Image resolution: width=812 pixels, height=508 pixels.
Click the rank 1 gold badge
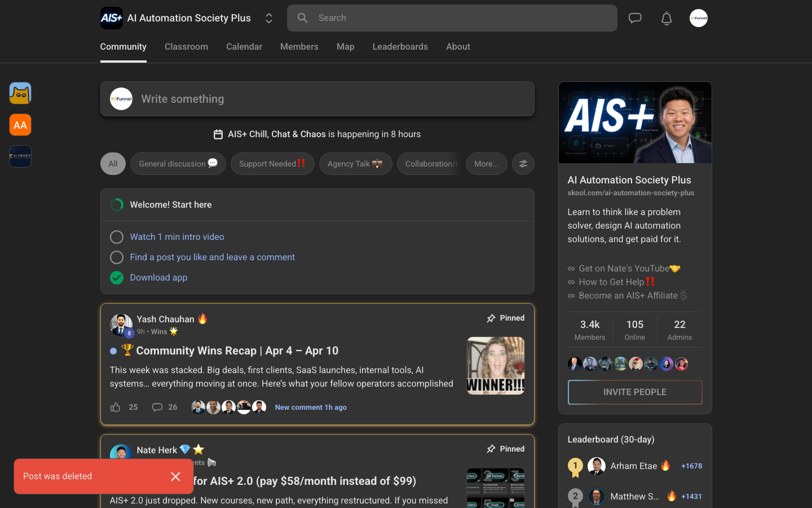(x=575, y=467)
